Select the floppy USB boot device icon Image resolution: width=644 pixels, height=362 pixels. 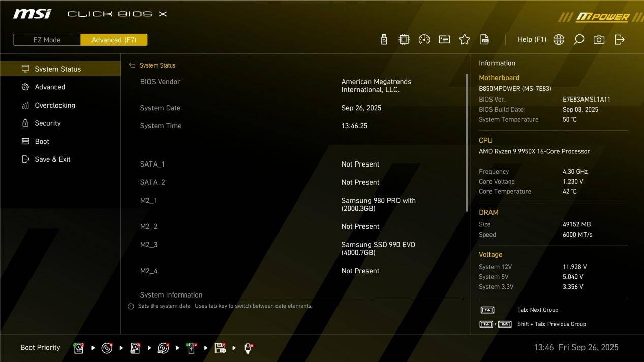[x=220, y=348]
